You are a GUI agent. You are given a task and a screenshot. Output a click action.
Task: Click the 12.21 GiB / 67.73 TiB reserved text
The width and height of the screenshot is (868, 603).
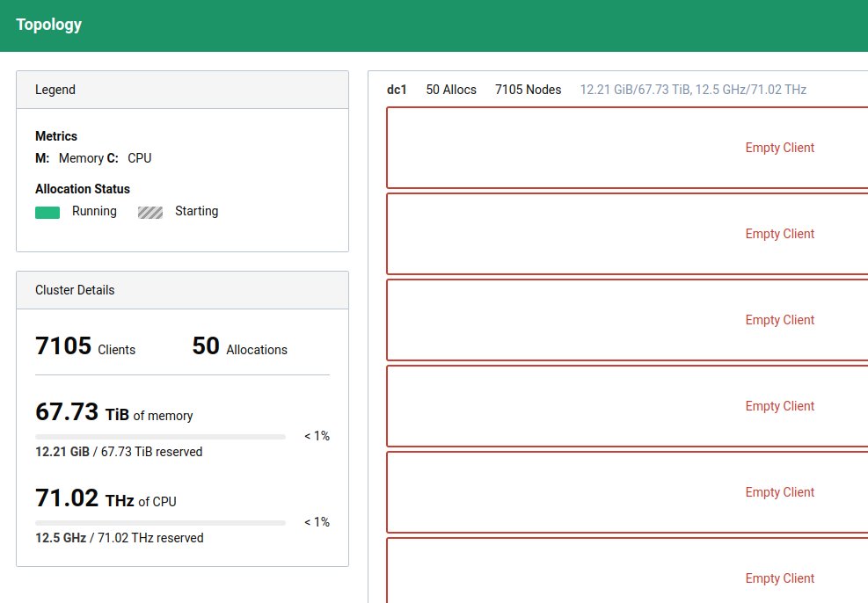119,452
